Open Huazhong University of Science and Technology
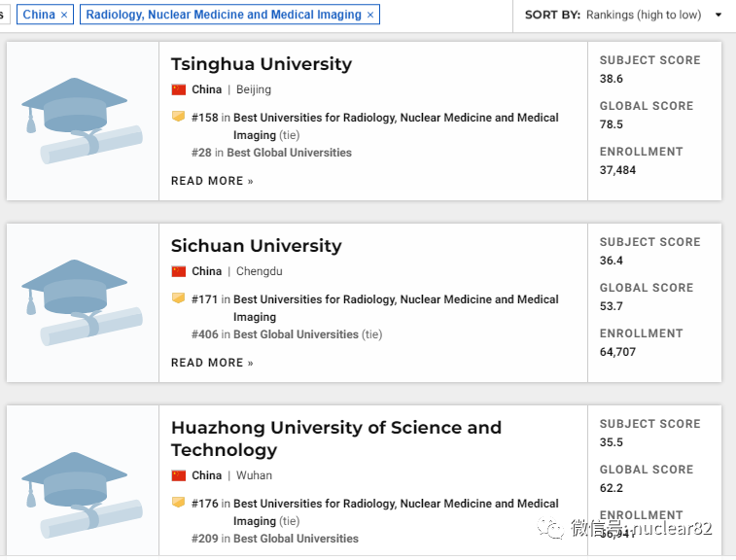This screenshot has height=560, width=736. [336, 438]
